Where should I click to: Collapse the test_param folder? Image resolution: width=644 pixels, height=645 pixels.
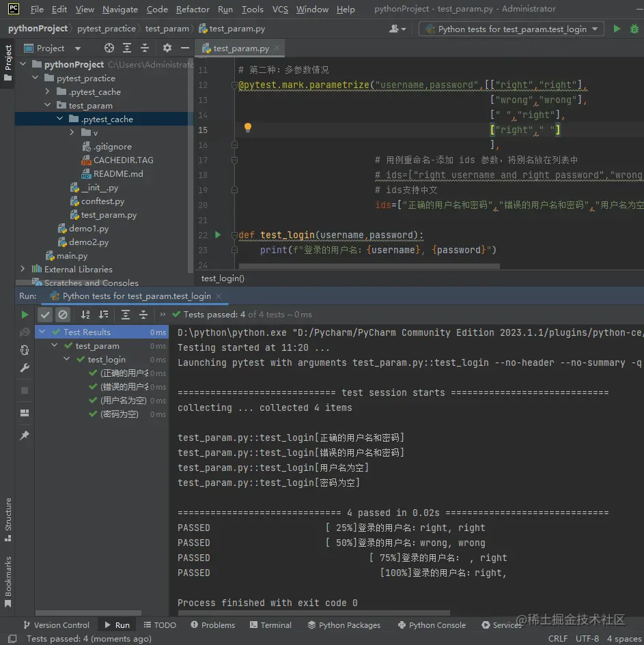tap(47, 105)
